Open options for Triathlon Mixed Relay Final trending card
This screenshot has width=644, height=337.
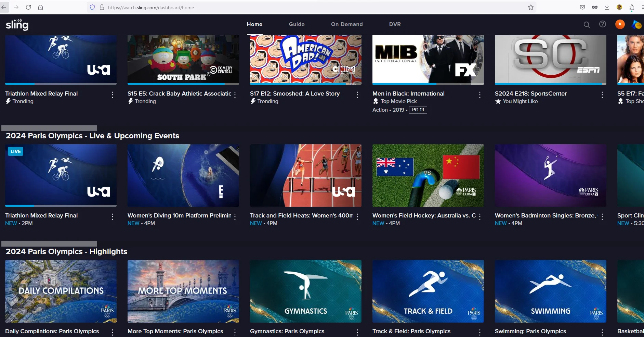[113, 95]
